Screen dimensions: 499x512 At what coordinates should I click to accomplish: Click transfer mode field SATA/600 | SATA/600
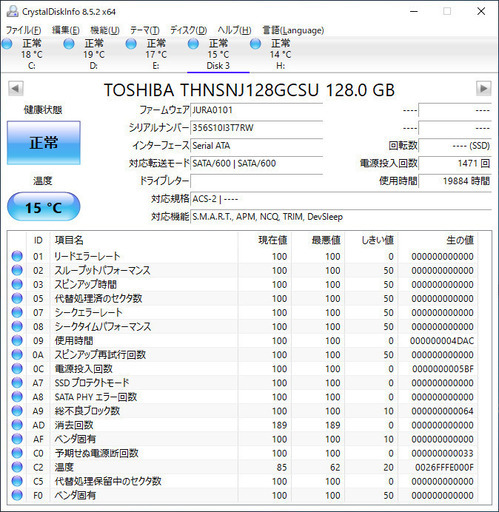(256, 163)
